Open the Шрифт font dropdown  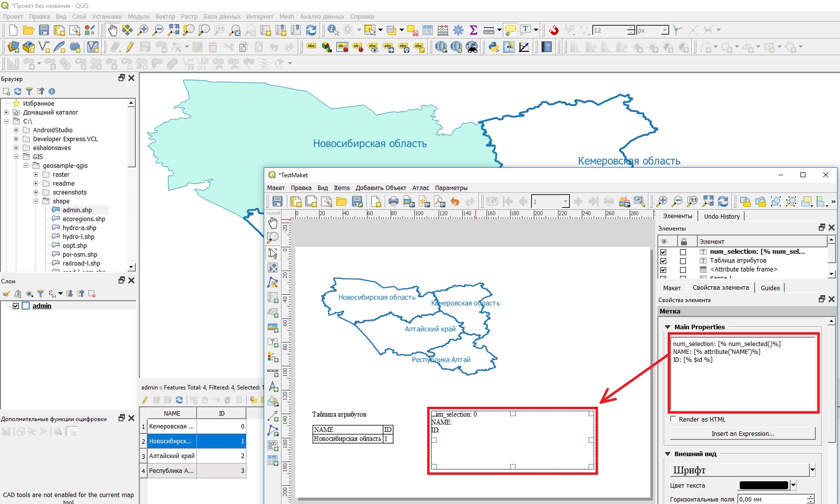coord(812,470)
